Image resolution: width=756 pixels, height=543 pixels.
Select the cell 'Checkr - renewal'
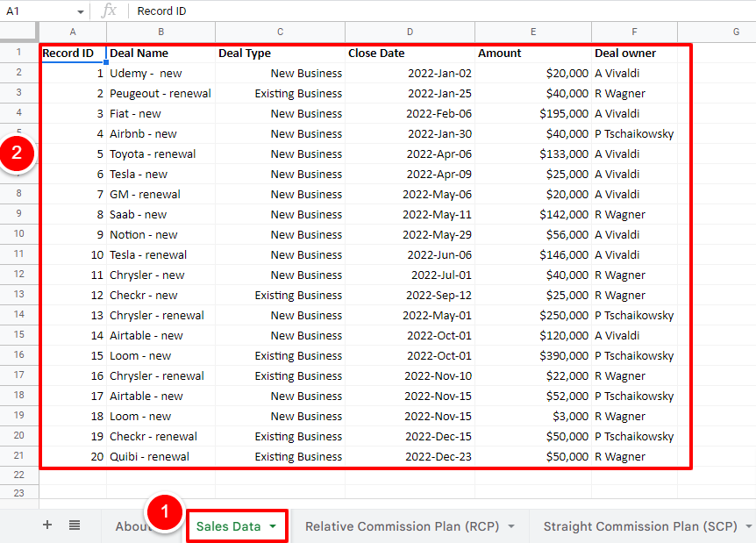pos(161,437)
